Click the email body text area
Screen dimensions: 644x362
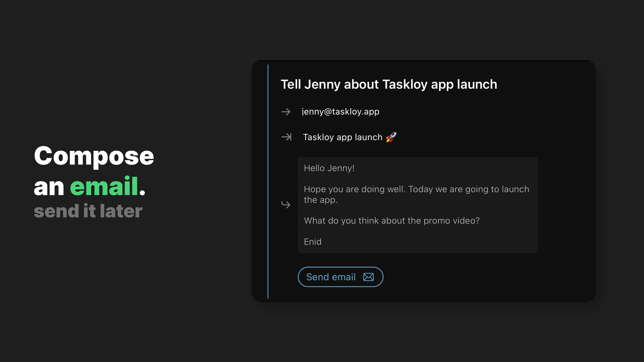click(x=417, y=205)
